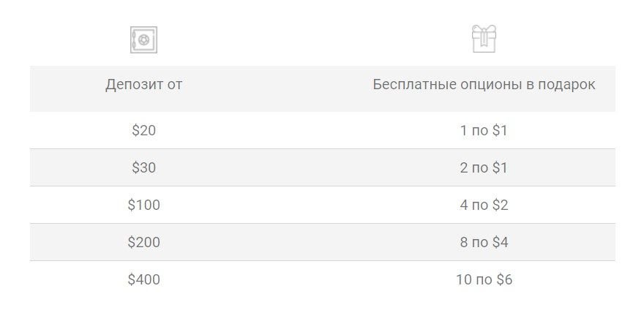Click the $30 deposit cell
The width and height of the screenshot is (644, 321).
click(x=143, y=168)
